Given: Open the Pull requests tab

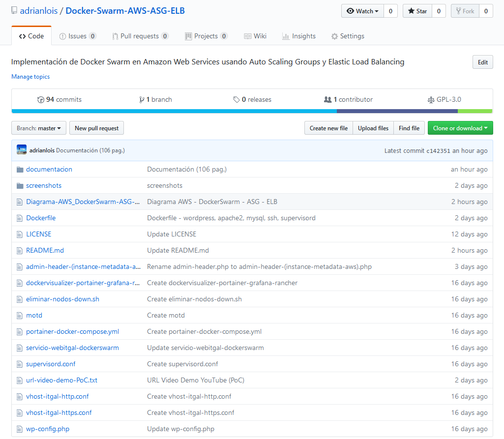Looking at the screenshot, I should point(140,36).
